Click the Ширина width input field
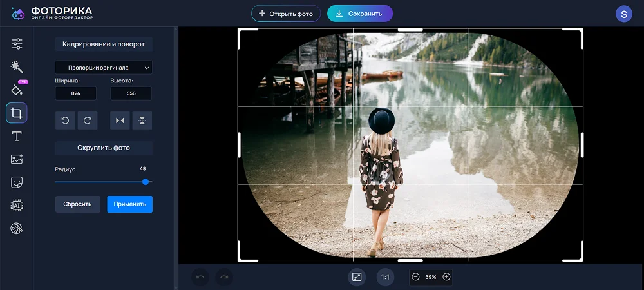 (x=75, y=93)
